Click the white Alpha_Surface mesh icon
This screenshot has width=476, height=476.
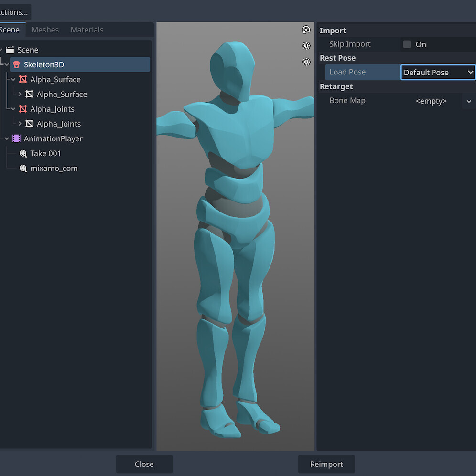(29, 94)
